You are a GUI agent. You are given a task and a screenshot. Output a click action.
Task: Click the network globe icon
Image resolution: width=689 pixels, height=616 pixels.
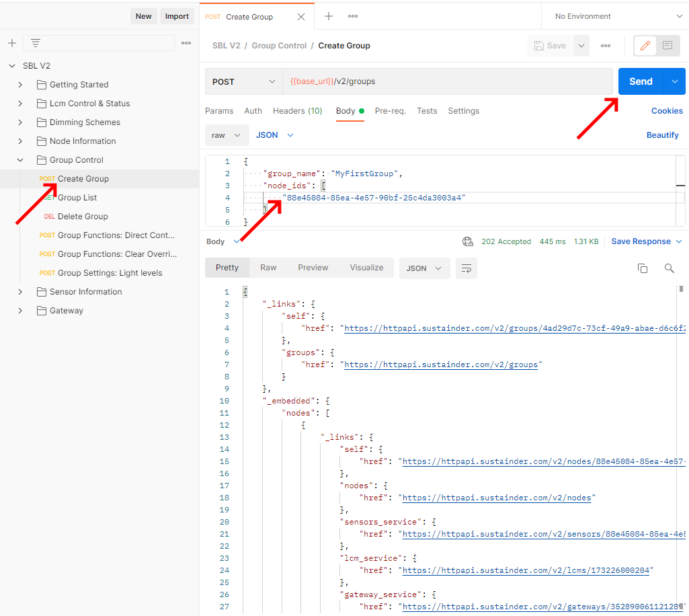(x=468, y=241)
